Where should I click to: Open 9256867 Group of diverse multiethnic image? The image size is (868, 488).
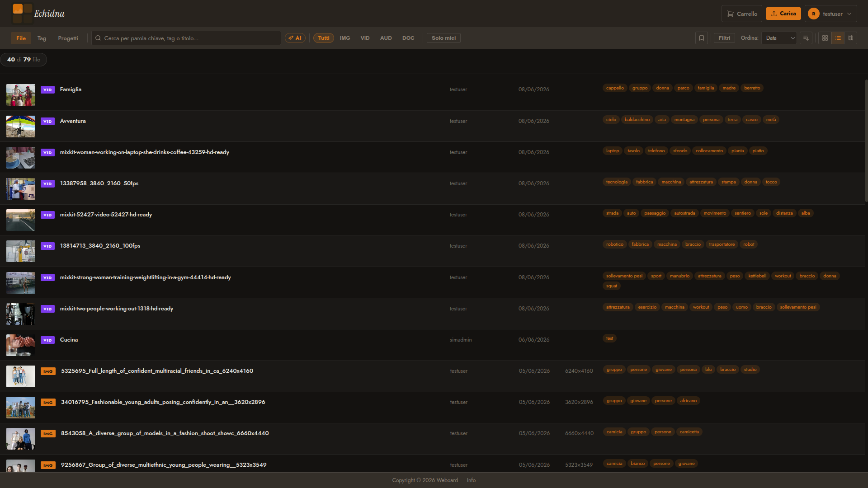coord(164,465)
